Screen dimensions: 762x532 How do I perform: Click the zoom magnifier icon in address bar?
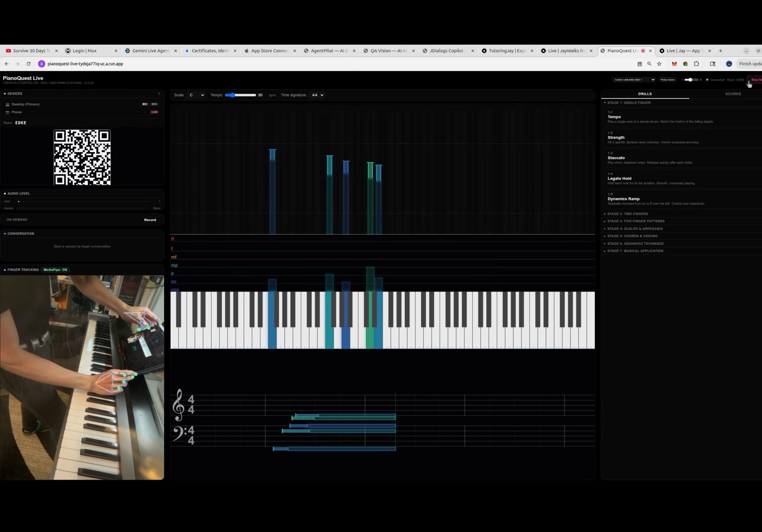(x=649, y=64)
